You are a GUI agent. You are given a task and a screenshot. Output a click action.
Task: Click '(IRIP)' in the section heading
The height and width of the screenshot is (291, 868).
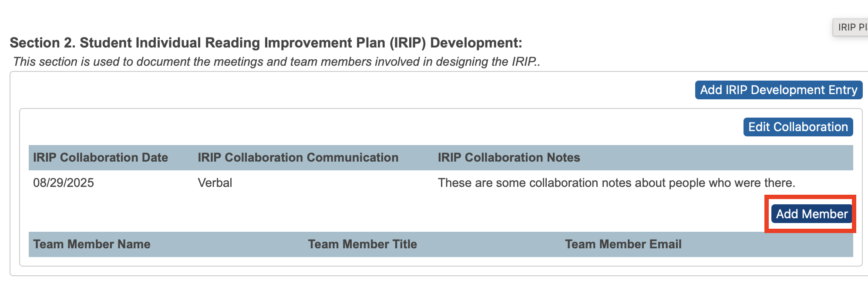407,43
